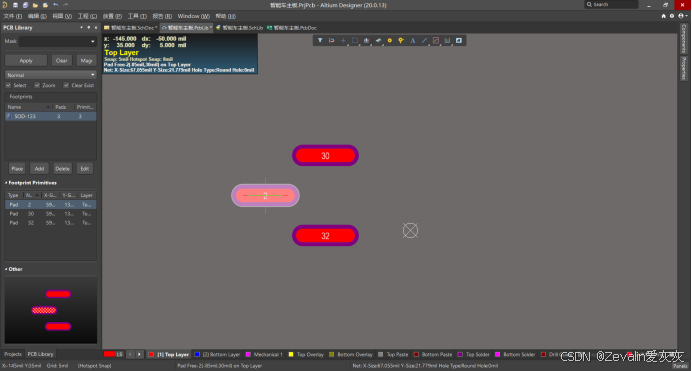Open the Window menu
This screenshot has height=371, width=692.
[x=193, y=16]
